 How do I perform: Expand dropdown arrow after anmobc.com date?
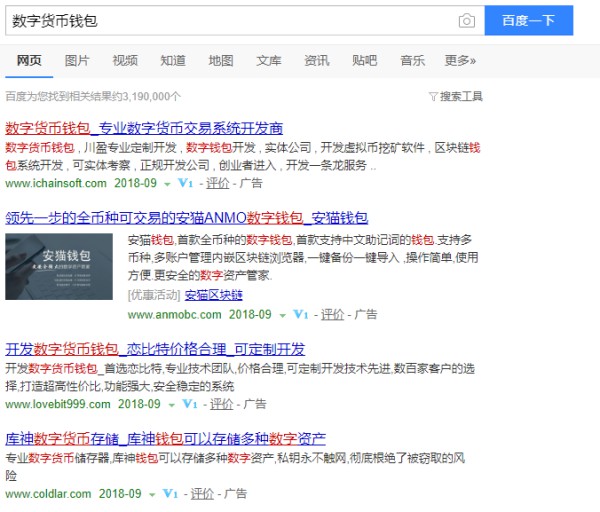click(282, 316)
